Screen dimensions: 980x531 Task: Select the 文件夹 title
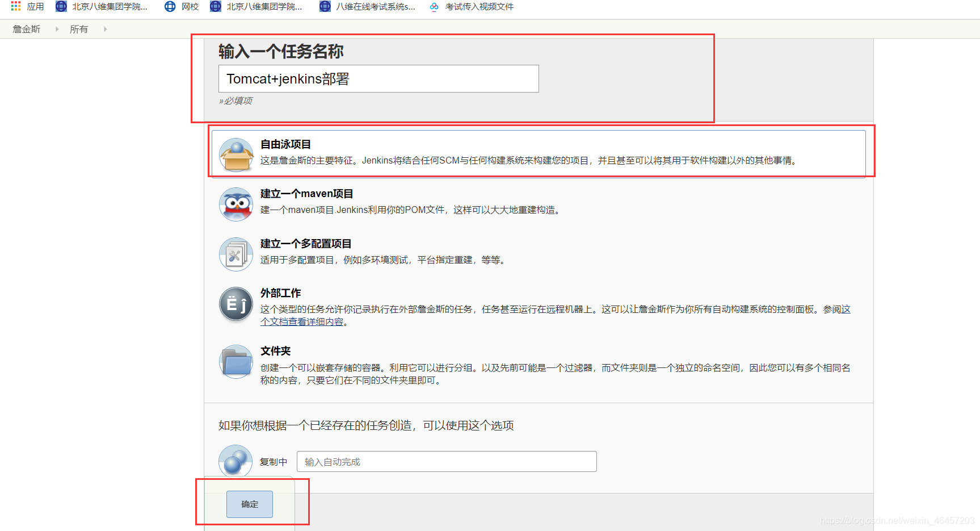tap(276, 351)
